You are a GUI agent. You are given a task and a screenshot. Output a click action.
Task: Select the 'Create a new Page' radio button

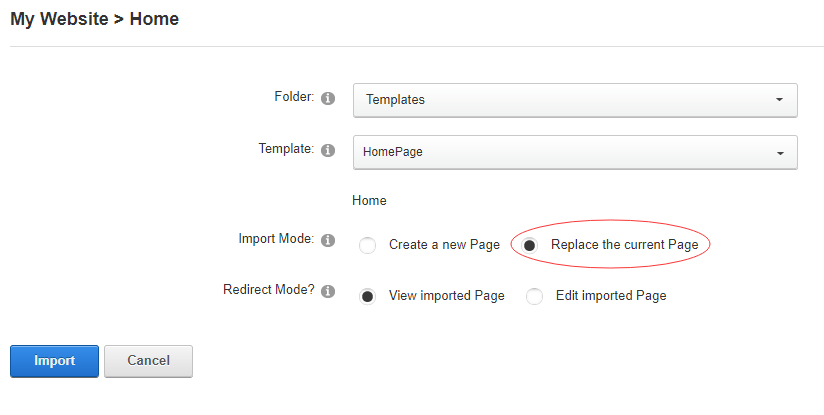click(368, 245)
